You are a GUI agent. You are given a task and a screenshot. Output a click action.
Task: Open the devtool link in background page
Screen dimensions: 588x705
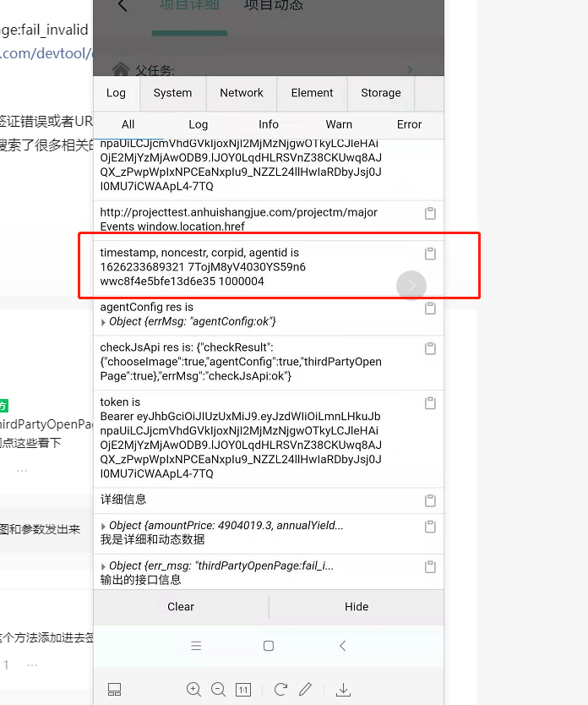pyautogui.click(x=46, y=53)
